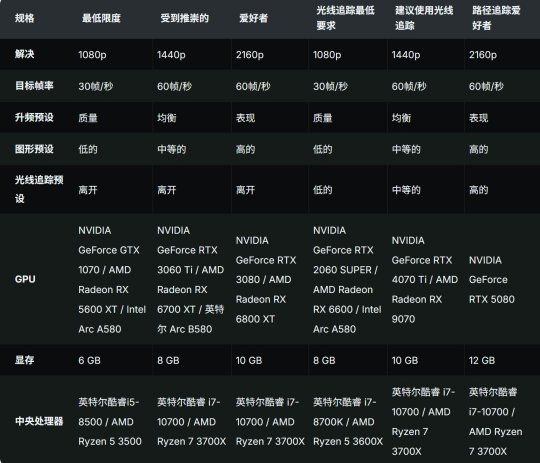Select the 显存 row label
The width and height of the screenshot is (540, 463).
pyautogui.click(x=24, y=360)
